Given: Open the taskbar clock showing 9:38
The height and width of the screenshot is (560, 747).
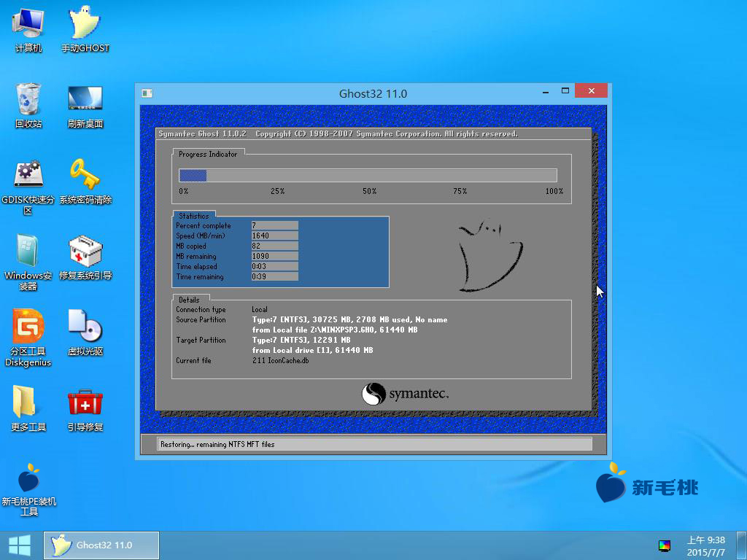Looking at the screenshot, I should (x=705, y=545).
